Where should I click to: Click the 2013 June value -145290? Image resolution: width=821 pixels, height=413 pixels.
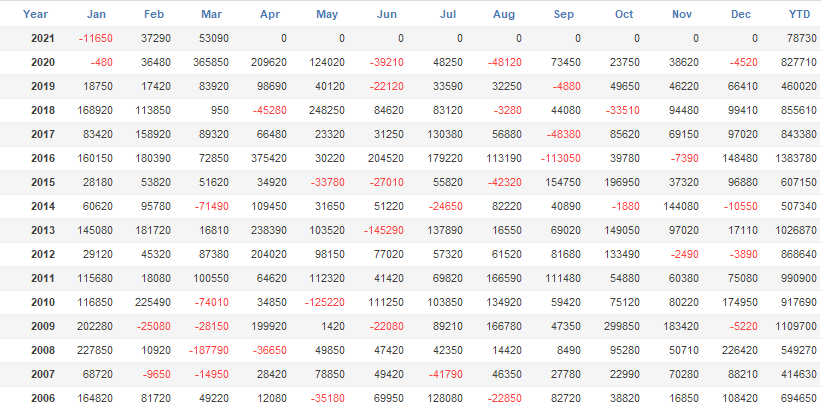[383, 230]
